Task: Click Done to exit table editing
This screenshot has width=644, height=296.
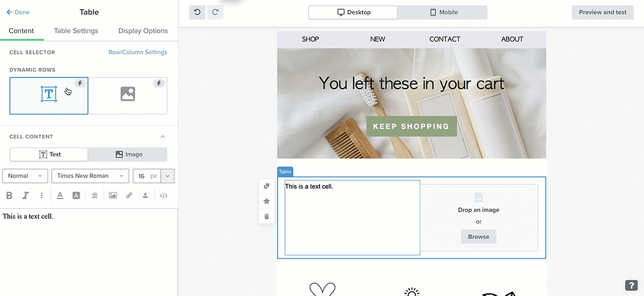Action: pos(18,12)
